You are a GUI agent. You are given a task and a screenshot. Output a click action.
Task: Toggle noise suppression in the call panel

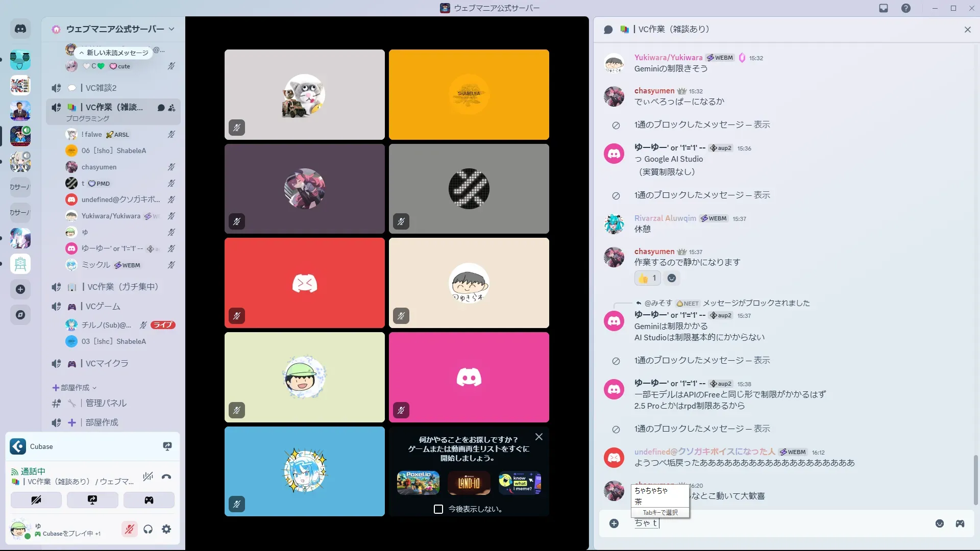pyautogui.click(x=148, y=477)
